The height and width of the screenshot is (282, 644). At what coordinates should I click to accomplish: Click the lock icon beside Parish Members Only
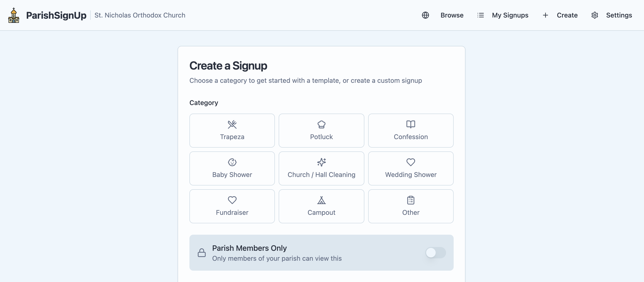pyautogui.click(x=201, y=252)
